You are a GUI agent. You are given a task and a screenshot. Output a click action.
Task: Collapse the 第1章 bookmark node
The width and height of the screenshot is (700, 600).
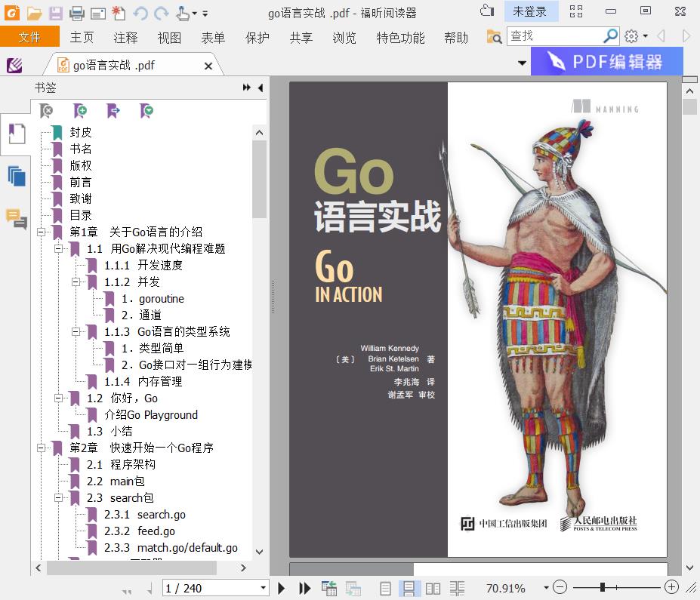[x=41, y=232]
